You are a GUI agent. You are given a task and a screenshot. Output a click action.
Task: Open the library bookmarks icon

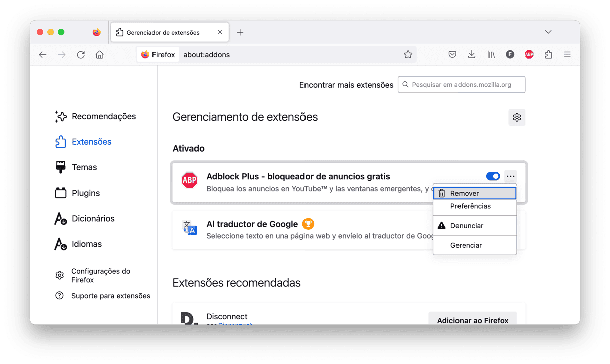pyautogui.click(x=491, y=54)
